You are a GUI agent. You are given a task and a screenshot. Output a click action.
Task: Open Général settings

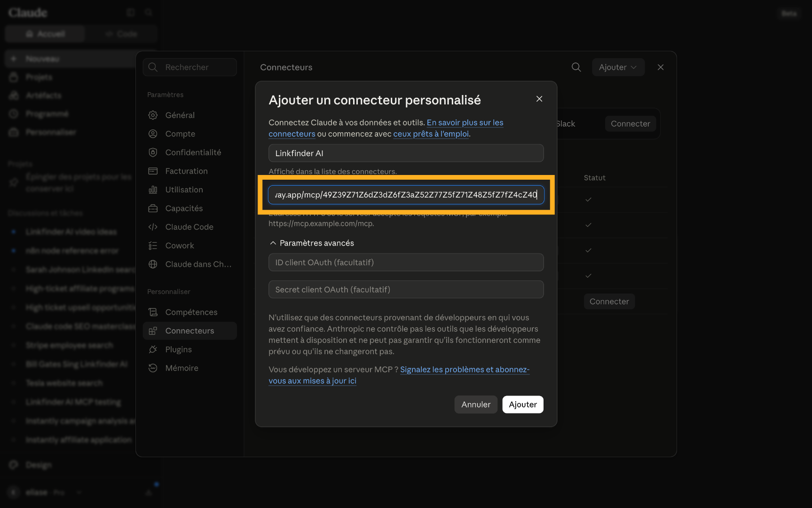(190, 115)
